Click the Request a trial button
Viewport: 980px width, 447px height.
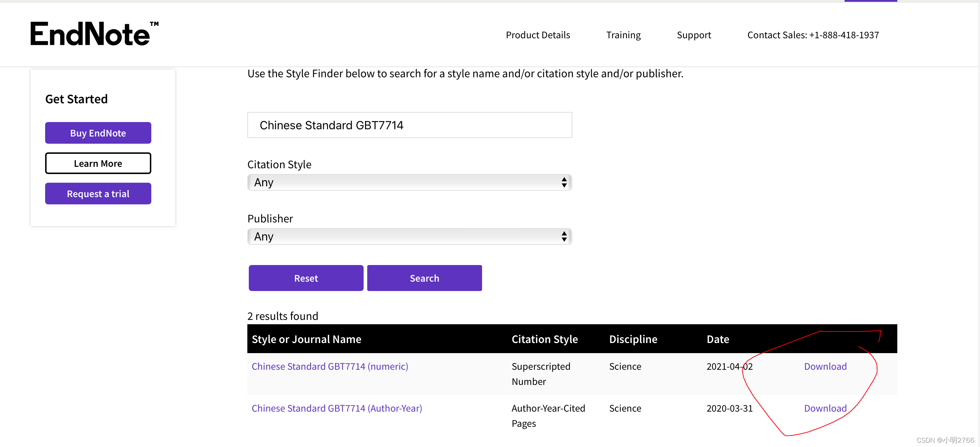(x=98, y=194)
